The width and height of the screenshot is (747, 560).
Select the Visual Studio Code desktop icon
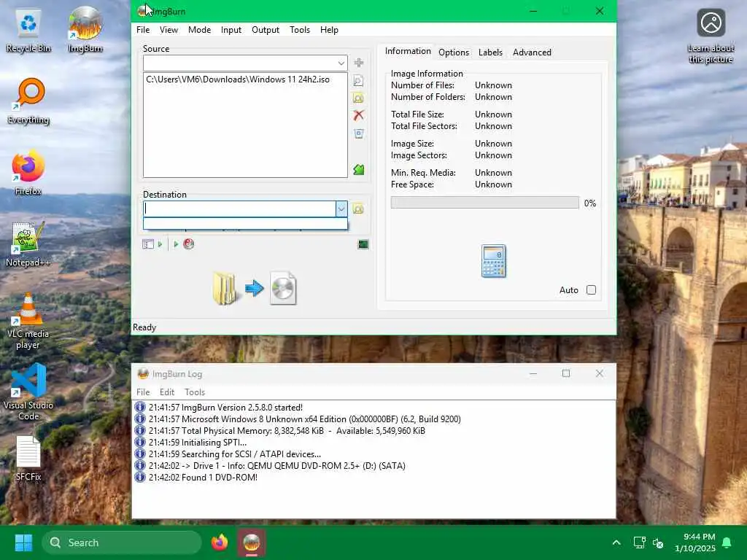[28, 392]
